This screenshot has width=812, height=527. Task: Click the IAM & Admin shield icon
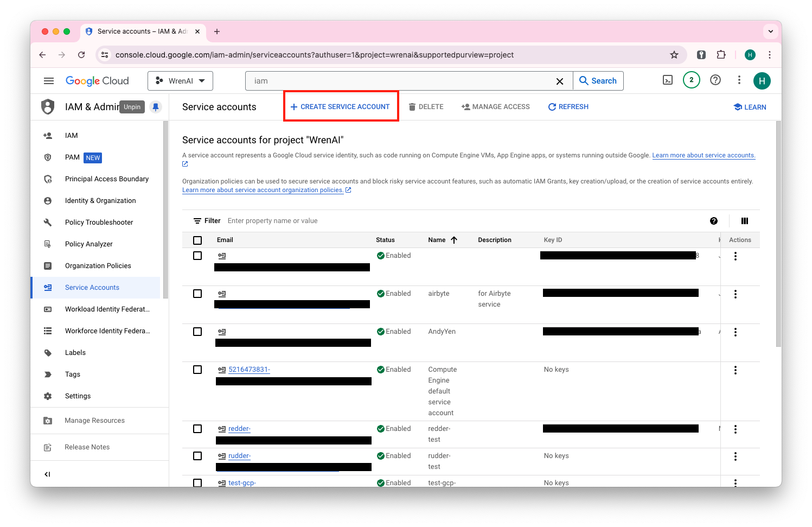48,107
